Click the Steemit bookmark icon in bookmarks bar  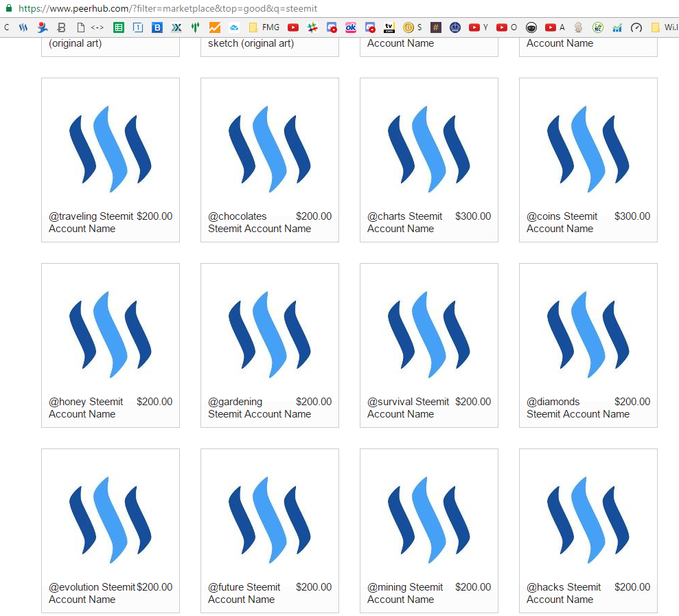[23, 27]
